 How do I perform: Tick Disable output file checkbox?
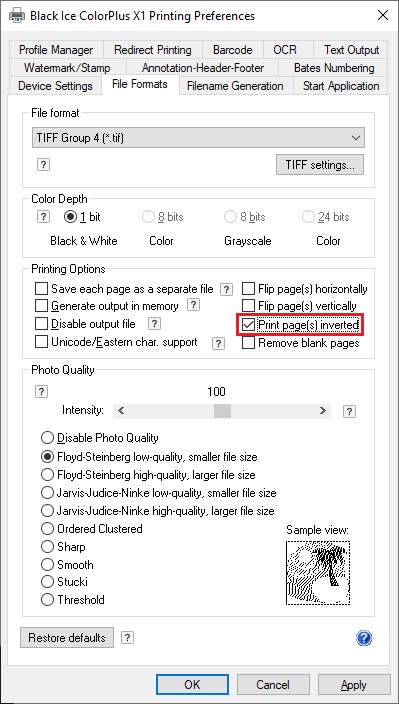(41, 323)
